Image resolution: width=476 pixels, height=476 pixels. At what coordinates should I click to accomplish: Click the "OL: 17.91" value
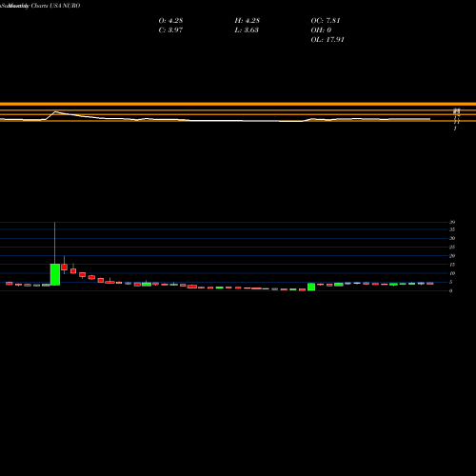pos(327,40)
